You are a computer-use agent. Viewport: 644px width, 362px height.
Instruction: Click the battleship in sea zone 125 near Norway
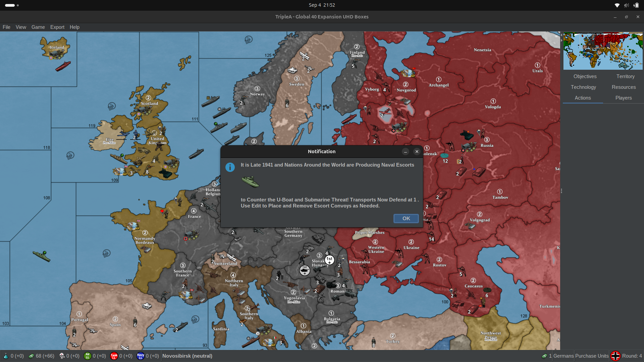(x=210, y=101)
